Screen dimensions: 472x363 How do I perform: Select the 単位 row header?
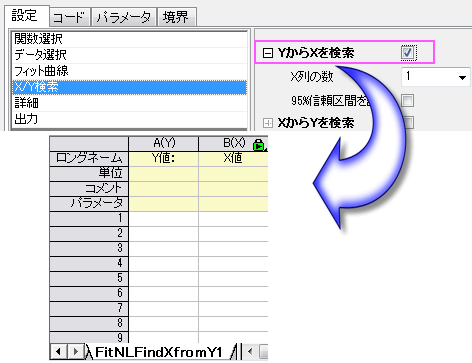pos(89,173)
